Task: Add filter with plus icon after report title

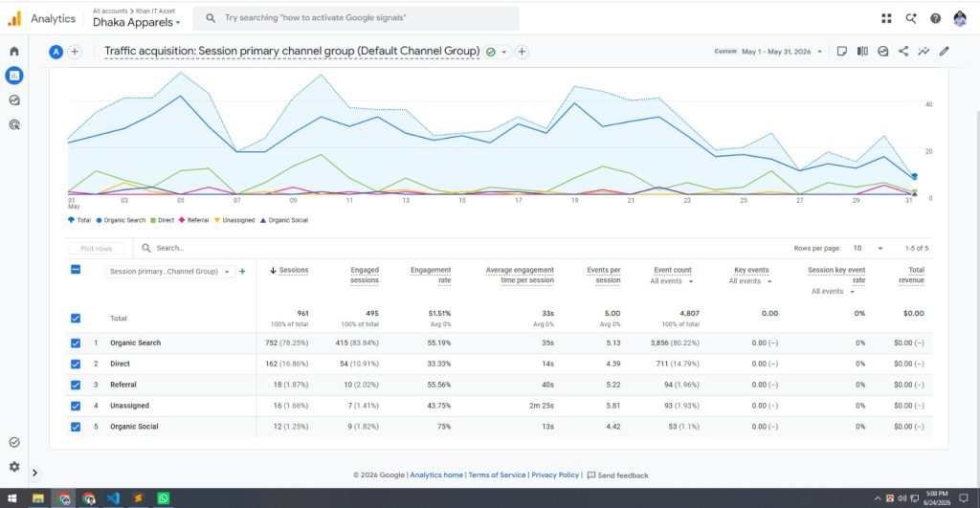Action: [x=522, y=52]
